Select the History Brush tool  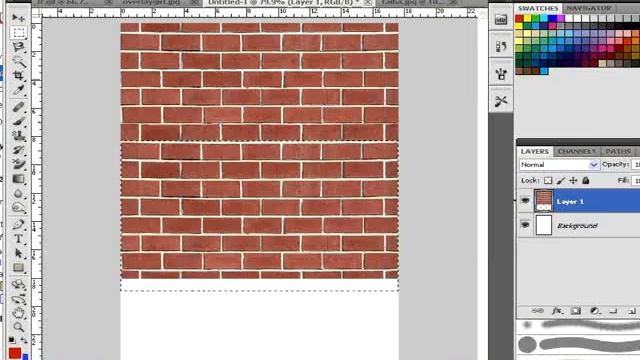[18, 150]
